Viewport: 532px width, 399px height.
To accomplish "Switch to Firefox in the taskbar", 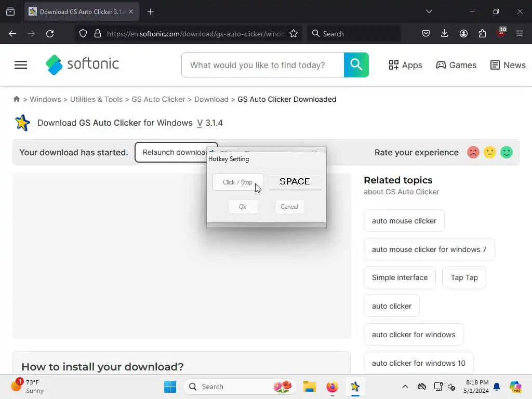I will click(x=332, y=387).
